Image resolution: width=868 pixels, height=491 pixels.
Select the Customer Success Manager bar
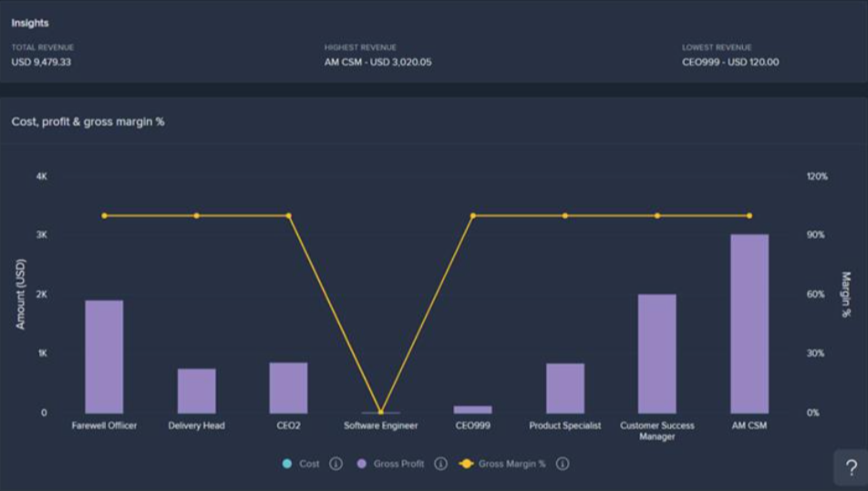click(656, 353)
